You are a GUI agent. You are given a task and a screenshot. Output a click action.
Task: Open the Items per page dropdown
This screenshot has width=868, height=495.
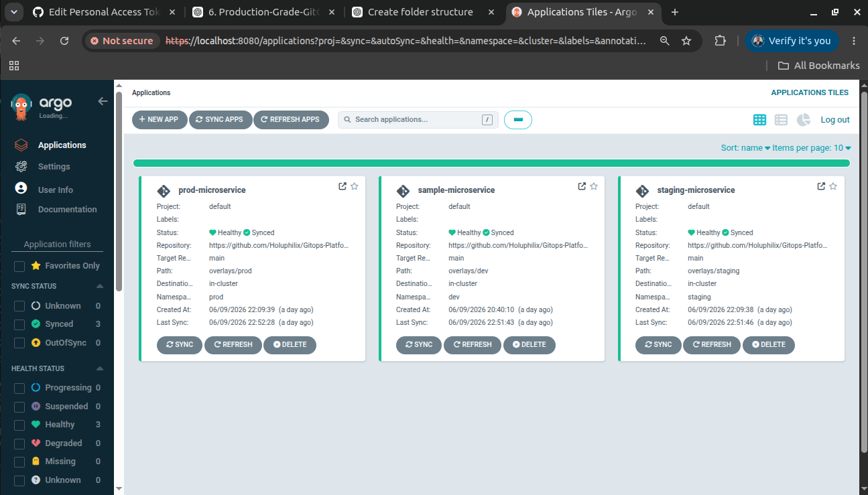812,148
